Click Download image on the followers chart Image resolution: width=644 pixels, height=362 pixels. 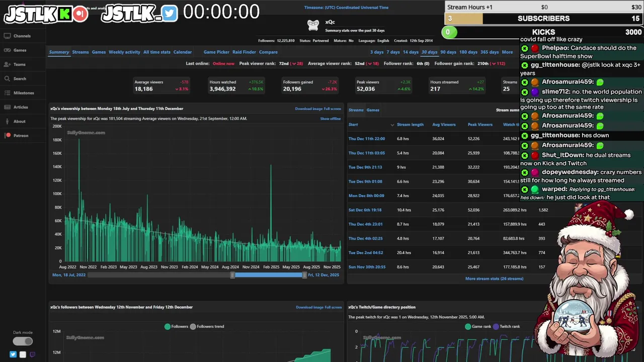309,307
